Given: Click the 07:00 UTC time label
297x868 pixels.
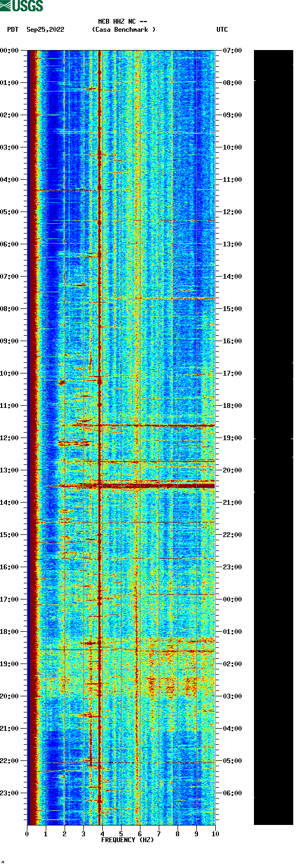Looking at the screenshot, I should click(232, 51).
